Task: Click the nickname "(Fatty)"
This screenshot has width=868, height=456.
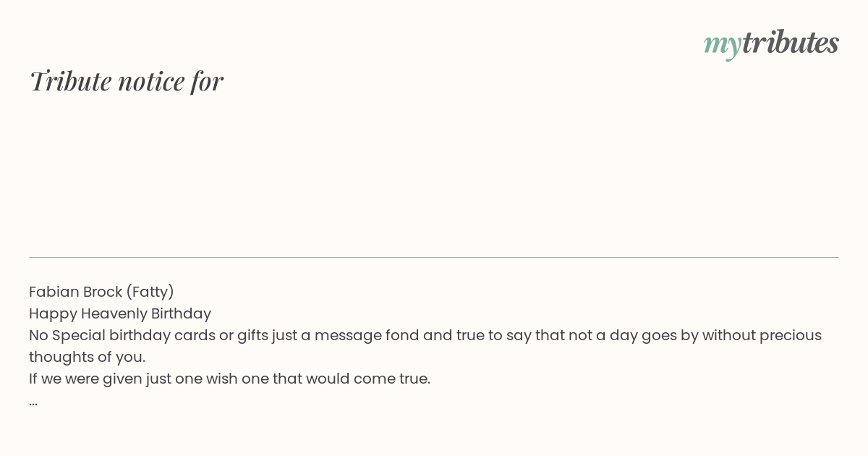Action: click(x=150, y=292)
